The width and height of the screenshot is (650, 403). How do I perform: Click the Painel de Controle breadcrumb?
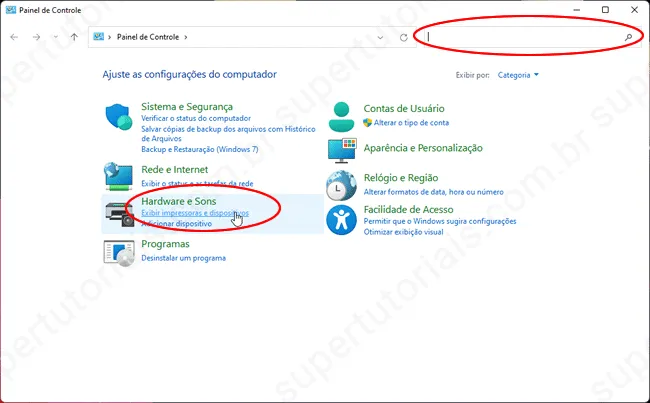pos(148,37)
